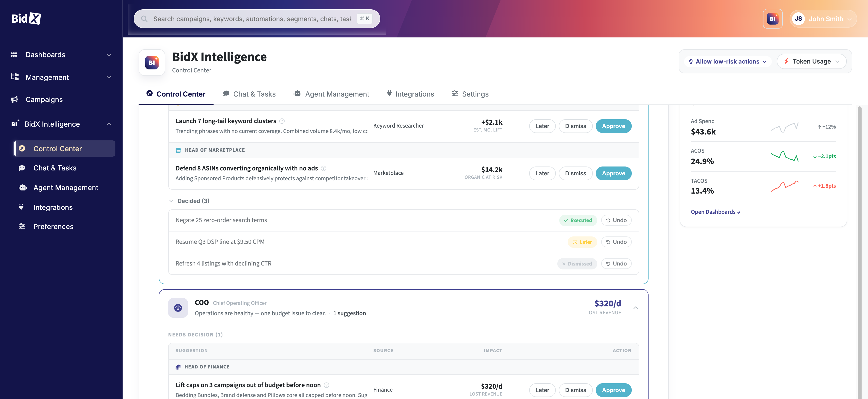
Task: Click the ⌘K shortcut badge
Action: 364,18
